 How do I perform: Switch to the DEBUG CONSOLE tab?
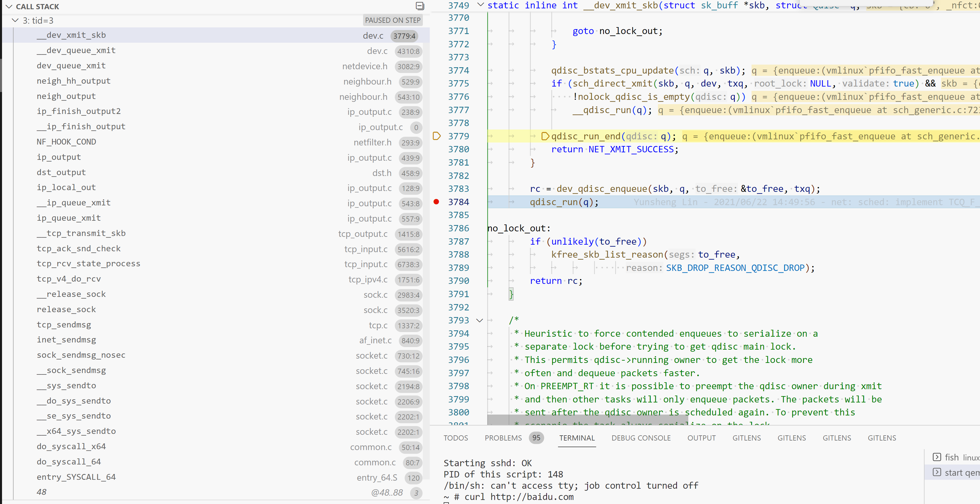(641, 438)
